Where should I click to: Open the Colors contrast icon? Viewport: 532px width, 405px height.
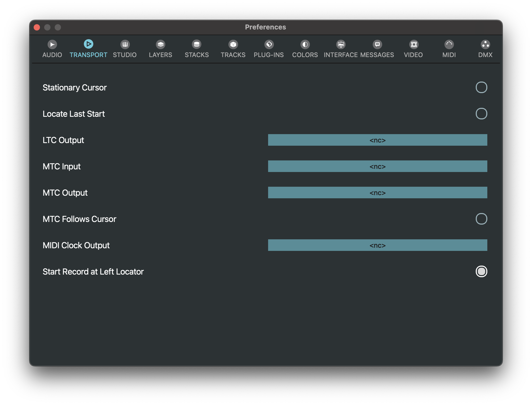coord(305,44)
